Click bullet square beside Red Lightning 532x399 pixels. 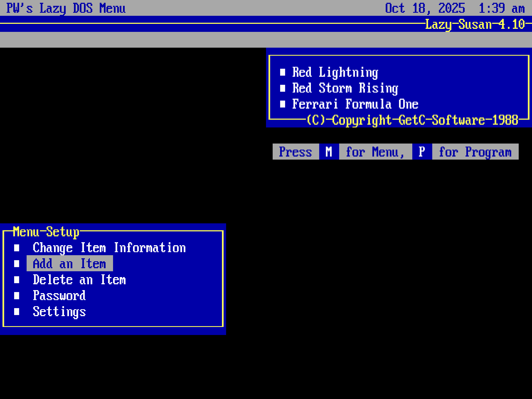[x=282, y=72]
